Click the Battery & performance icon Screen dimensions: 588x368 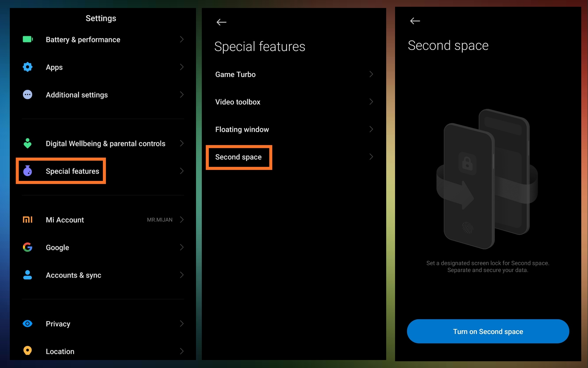28,39
